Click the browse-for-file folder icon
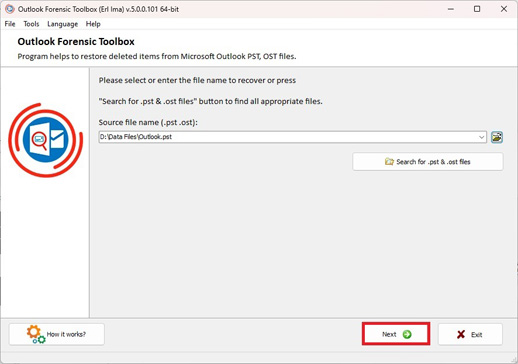Viewport: 518px width, 364px height. point(497,137)
